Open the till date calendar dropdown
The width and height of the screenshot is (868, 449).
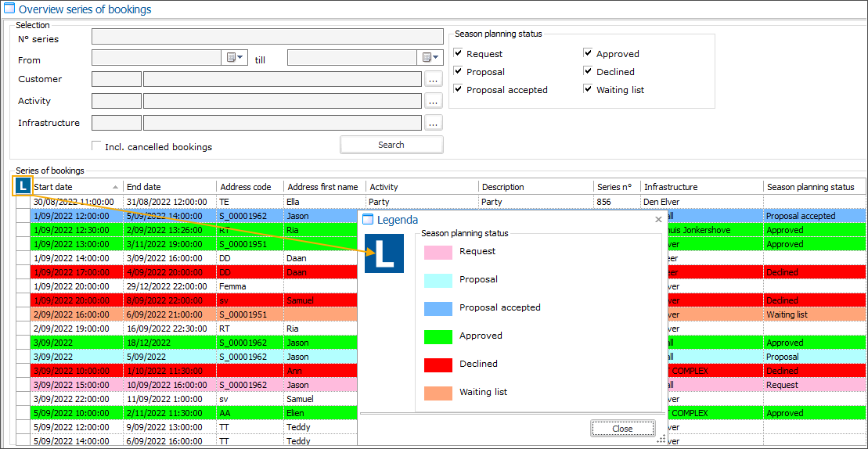pos(431,58)
